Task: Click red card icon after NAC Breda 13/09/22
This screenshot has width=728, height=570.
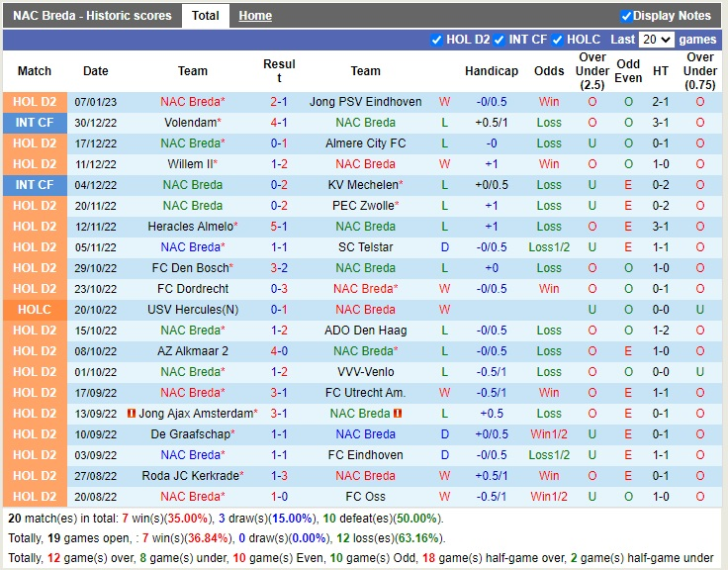Action: [398, 413]
